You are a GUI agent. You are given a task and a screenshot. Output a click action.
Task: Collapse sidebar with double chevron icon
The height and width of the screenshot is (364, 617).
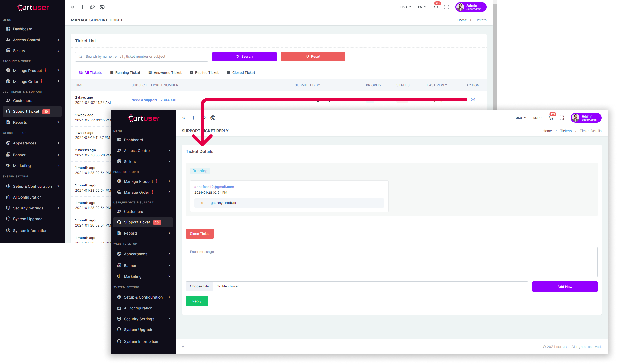tap(73, 7)
